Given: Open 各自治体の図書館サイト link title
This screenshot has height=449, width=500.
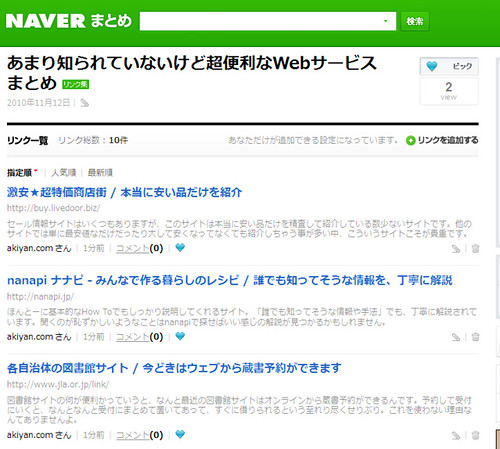Looking at the screenshot, I should pyautogui.click(x=174, y=368).
